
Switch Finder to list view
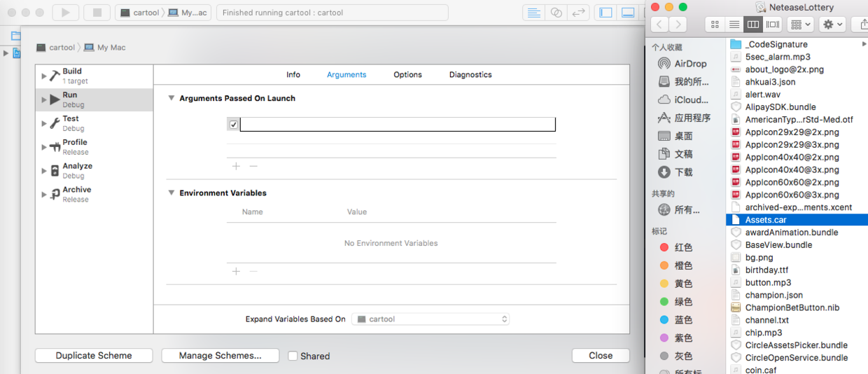pyautogui.click(x=734, y=25)
